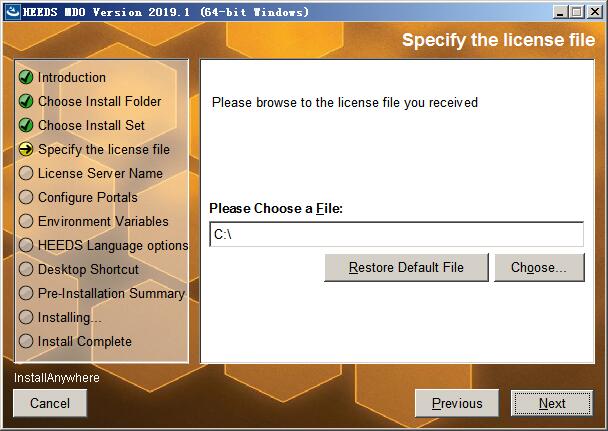Select the Pre-Installation Summary step label
This screenshot has width=608, height=431.
coord(111,293)
